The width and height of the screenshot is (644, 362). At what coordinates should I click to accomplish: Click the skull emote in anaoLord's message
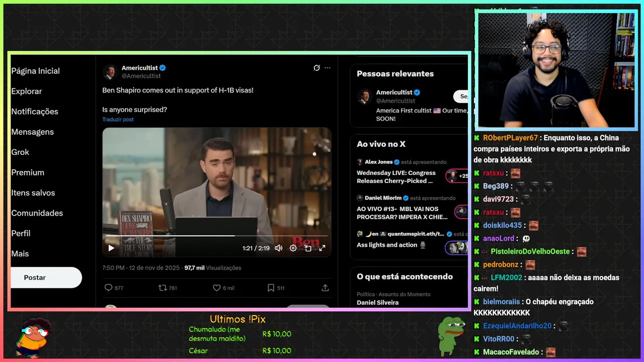pyautogui.click(x=526, y=238)
